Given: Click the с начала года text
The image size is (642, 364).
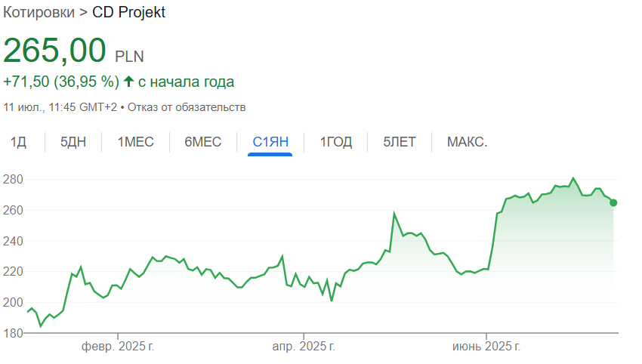Looking at the screenshot, I should pos(187,82).
